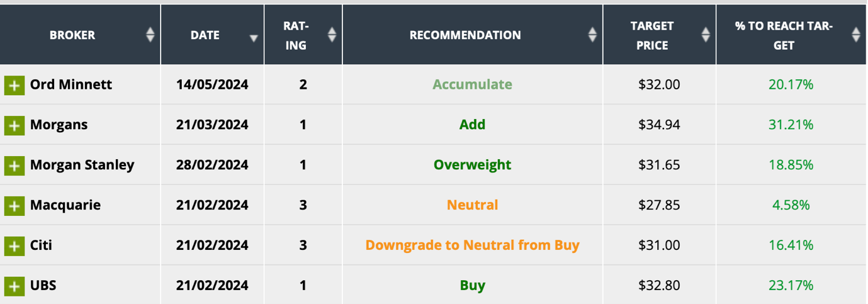Sort by % To Reach Target arrows
The height and width of the screenshot is (304, 868).
click(855, 35)
